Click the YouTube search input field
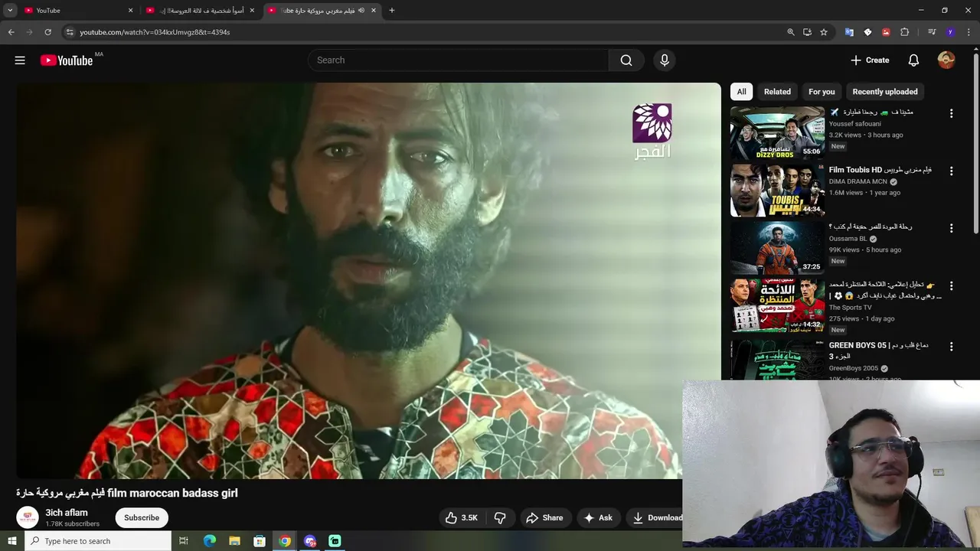Viewport: 980px width, 551px height. 458,60
